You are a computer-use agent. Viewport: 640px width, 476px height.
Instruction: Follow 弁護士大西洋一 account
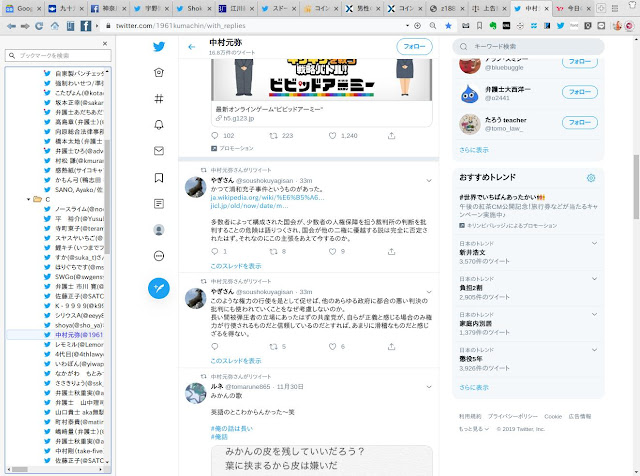coord(580,92)
